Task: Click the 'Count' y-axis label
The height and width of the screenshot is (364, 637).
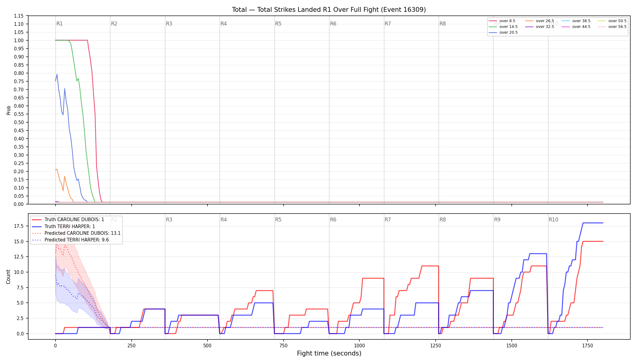Action: tap(8, 277)
